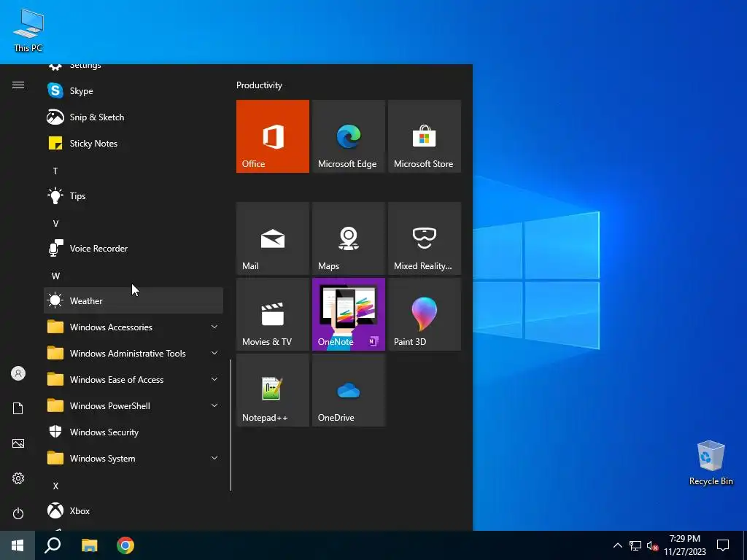
Task: Select the Recycle Bin desktop icon
Action: coord(711,463)
